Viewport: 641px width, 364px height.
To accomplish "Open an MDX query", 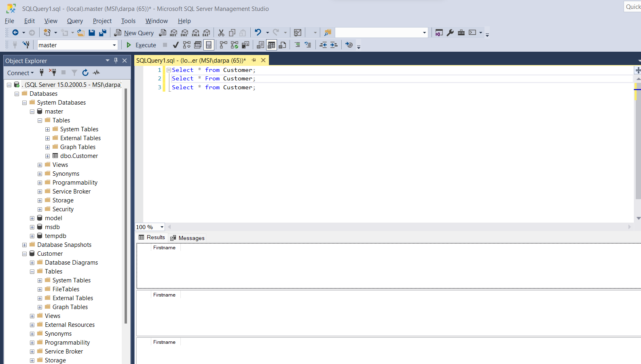I will [173, 33].
